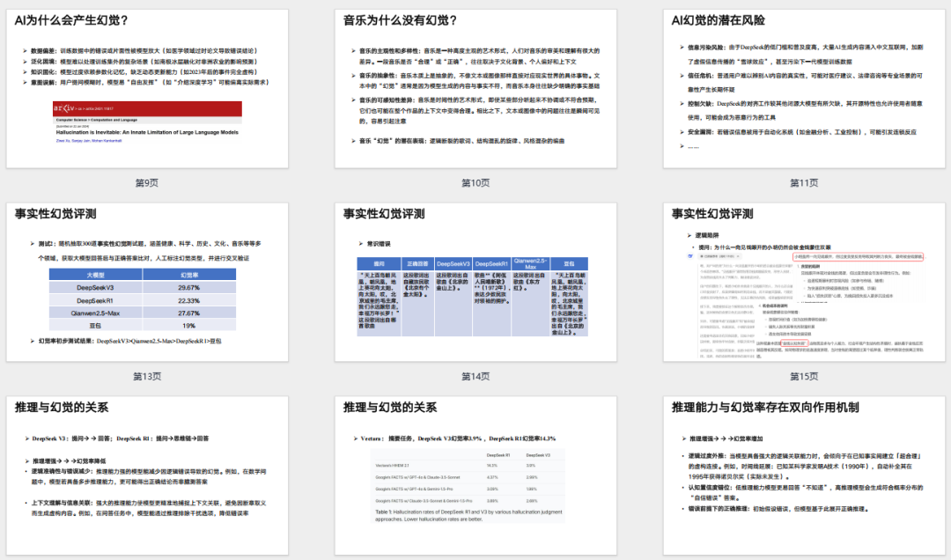Click the 大模型 header cell on page 13
Viewport: 951px width, 560px height.
tap(95, 275)
